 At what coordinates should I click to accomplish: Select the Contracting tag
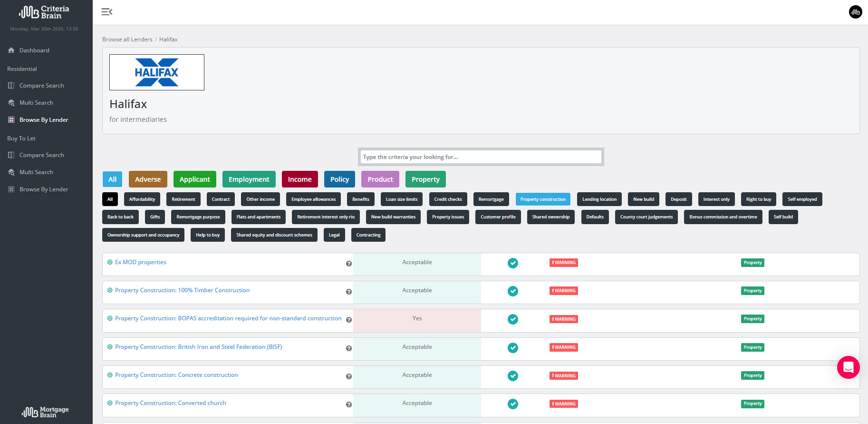click(x=368, y=235)
